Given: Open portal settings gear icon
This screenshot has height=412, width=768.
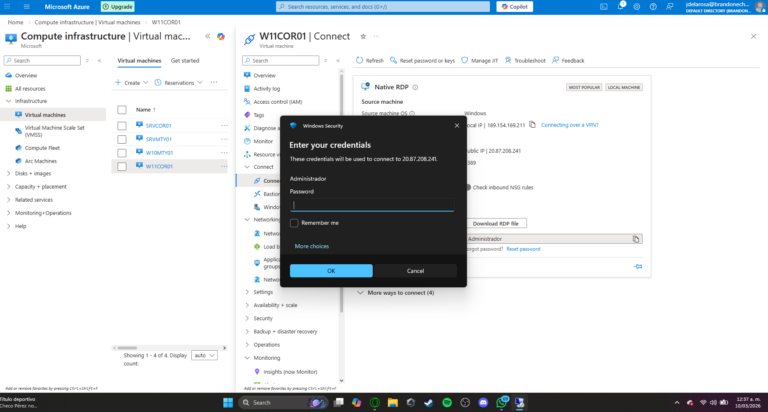Looking at the screenshot, I should [637, 6].
